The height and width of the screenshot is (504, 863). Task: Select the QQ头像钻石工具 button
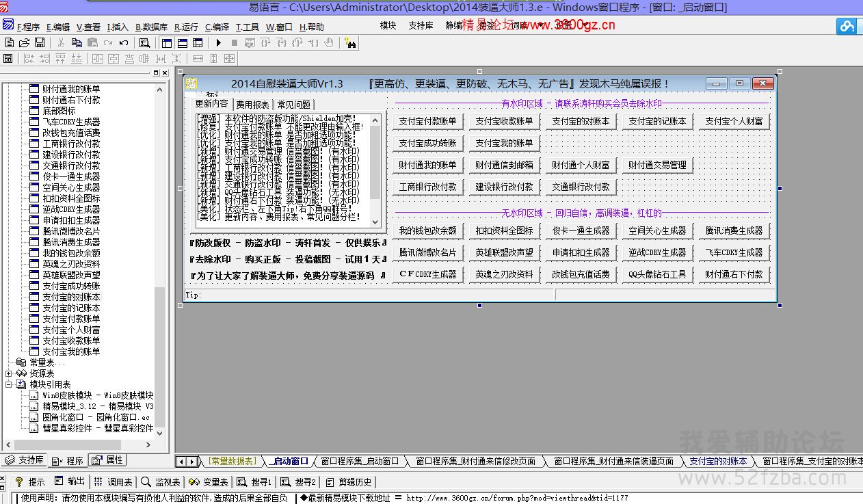658,274
